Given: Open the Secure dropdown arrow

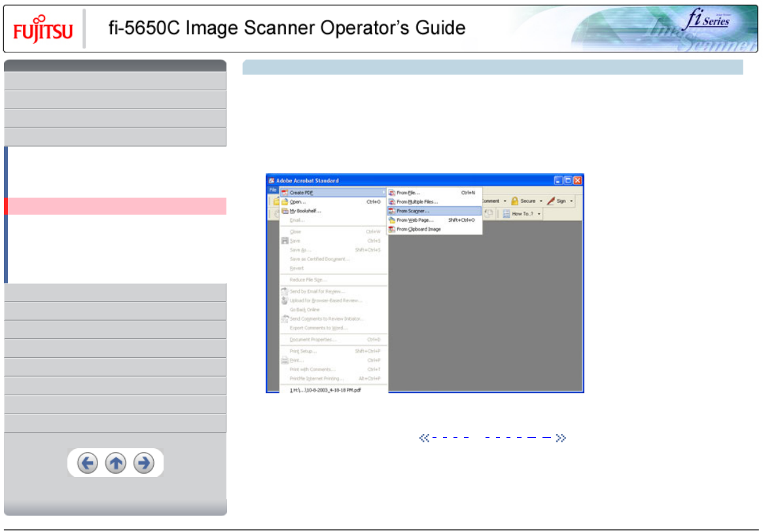Looking at the screenshot, I should coord(541,201).
